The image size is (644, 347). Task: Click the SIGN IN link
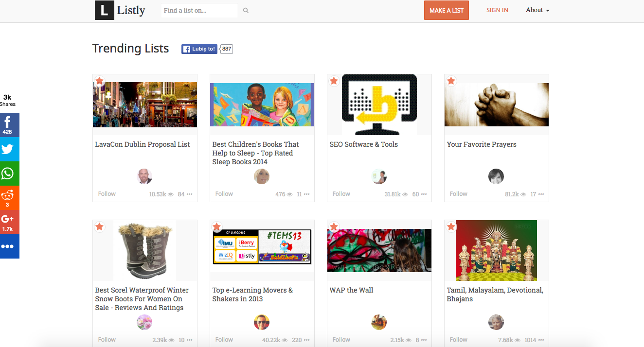[497, 10]
